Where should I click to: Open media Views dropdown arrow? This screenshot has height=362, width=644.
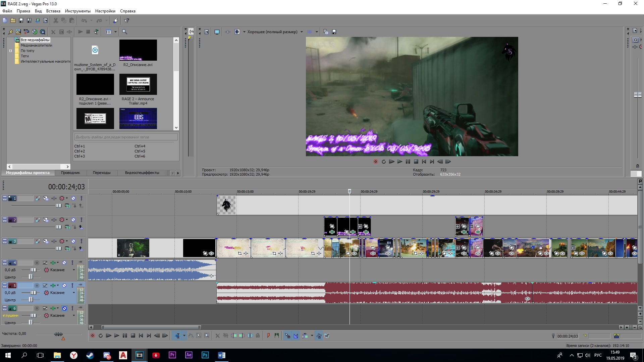pos(115,32)
